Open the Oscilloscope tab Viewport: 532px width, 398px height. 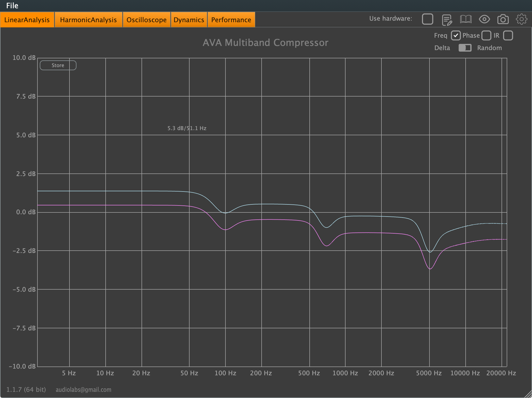point(146,19)
